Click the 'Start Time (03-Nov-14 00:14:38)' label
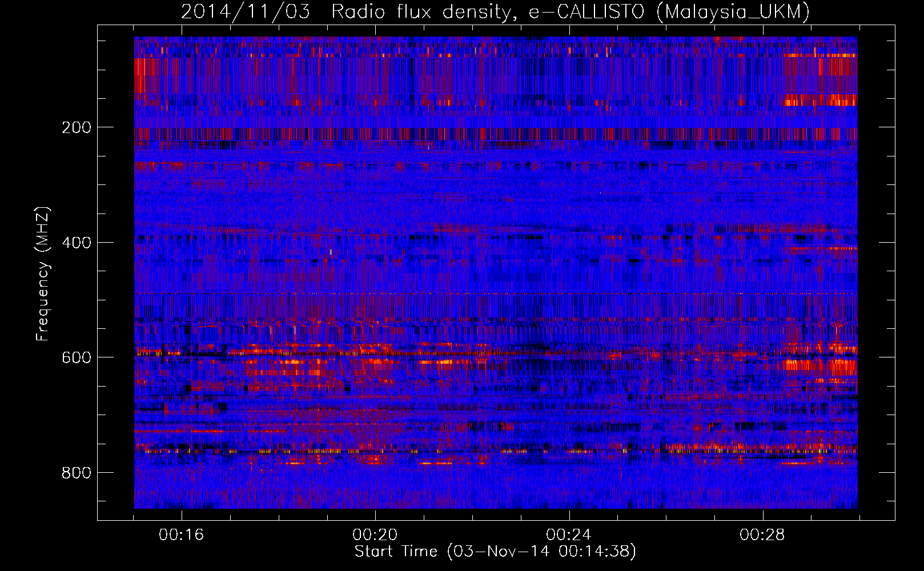Image resolution: width=924 pixels, height=571 pixels. tap(495, 552)
